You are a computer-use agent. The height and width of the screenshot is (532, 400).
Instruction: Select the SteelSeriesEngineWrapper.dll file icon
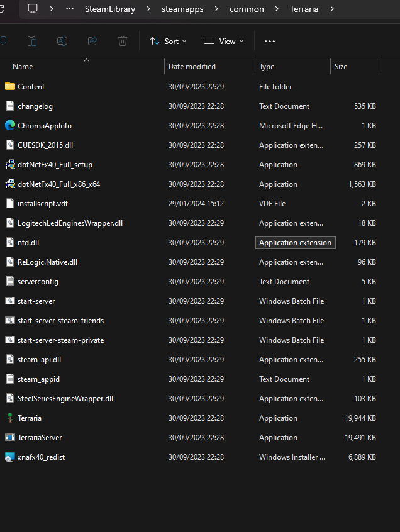tap(10, 398)
